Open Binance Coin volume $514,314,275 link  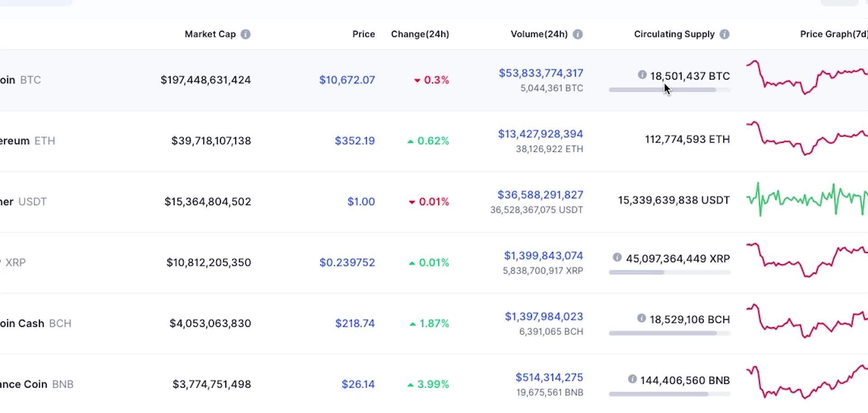click(x=549, y=378)
